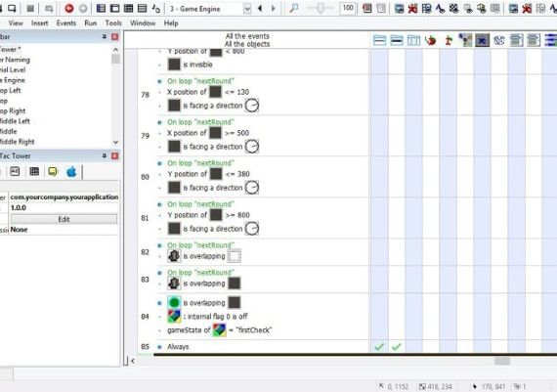
Task: Select 'er Naming' frame in workspace tree
Action: (x=15, y=60)
